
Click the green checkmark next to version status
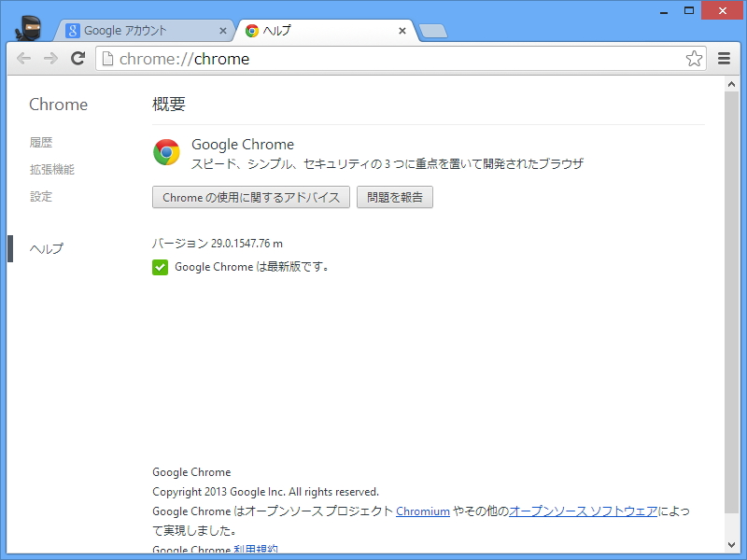160,267
